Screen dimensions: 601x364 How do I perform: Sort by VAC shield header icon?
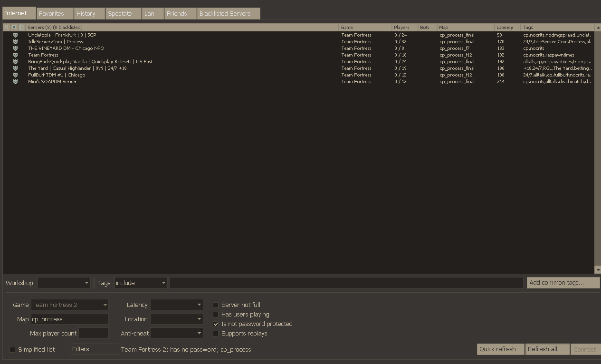[14, 28]
